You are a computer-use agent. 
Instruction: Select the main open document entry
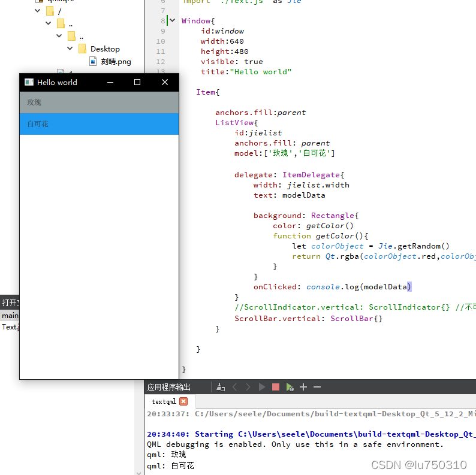(x=10, y=316)
